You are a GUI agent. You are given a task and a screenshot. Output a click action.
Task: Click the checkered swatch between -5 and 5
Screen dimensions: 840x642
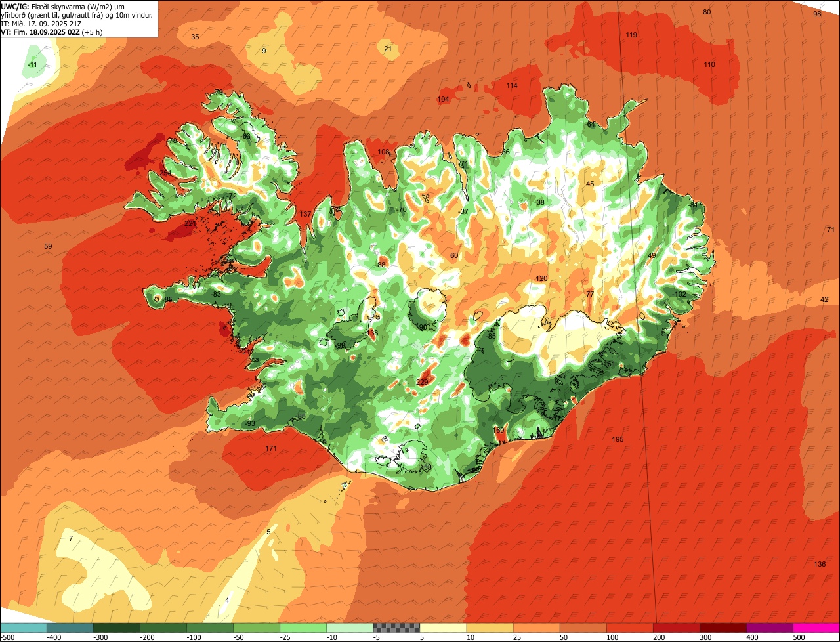[396, 628]
